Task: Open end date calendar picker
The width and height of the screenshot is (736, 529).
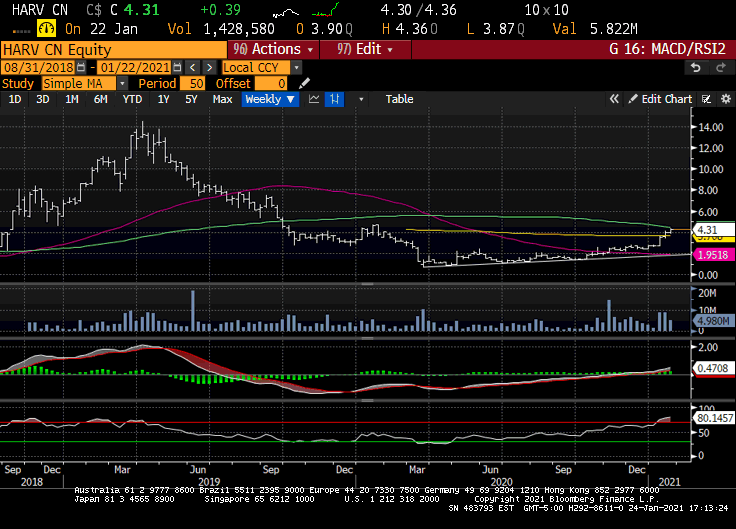Action: click(177, 68)
